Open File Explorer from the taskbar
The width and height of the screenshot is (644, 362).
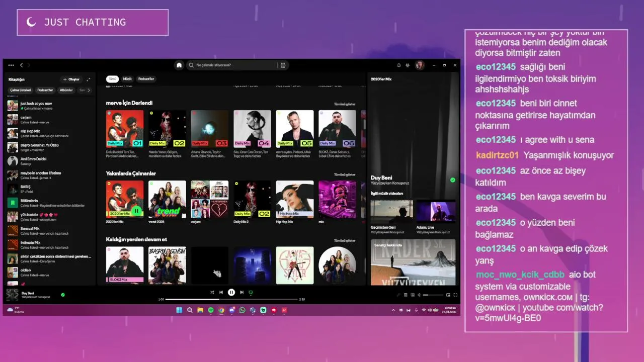pos(200,310)
